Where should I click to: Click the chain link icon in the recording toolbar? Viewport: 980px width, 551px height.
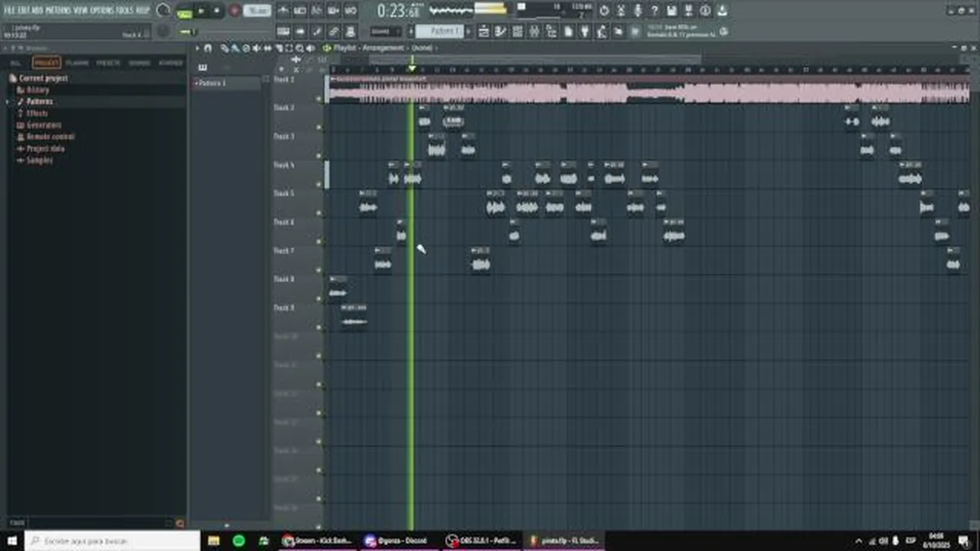click(334, 31)
